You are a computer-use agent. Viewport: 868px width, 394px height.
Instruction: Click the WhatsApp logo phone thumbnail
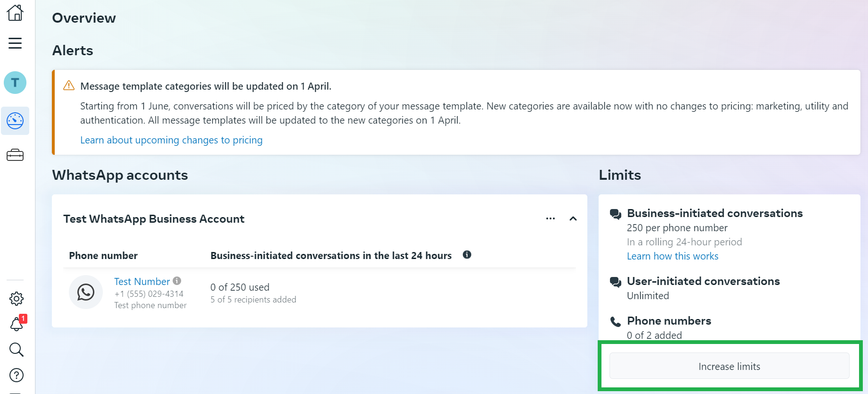[86, 292]
